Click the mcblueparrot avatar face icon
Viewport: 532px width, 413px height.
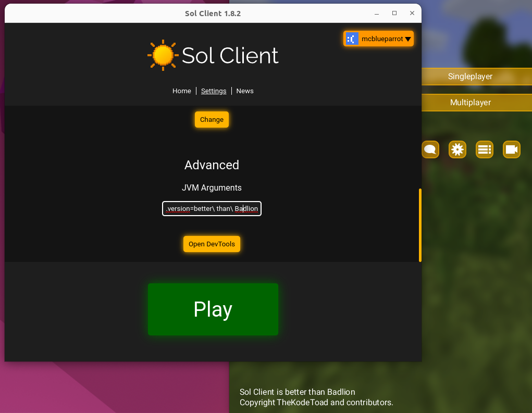click(x=352, y=39)
